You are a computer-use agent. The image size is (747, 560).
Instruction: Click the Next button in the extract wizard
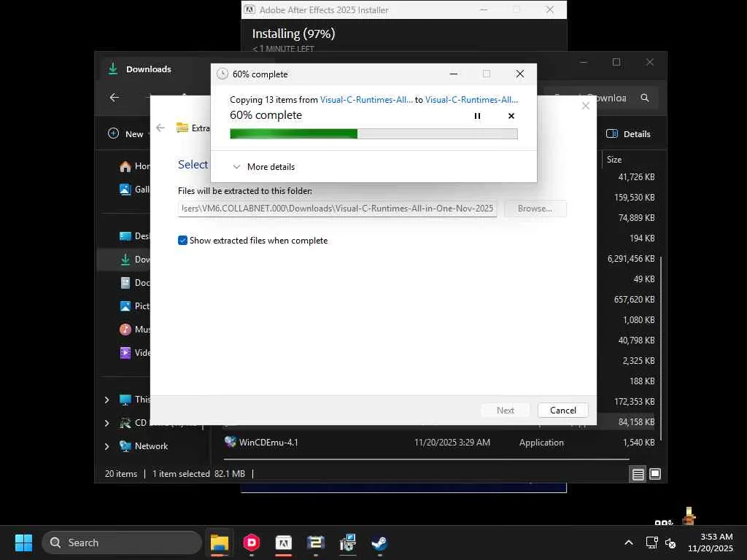pos(505,410)
